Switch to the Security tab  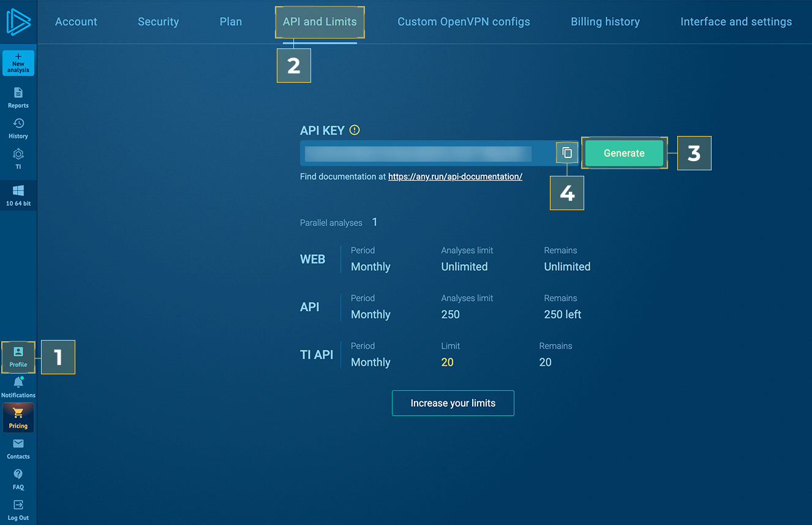coord(158,21)
